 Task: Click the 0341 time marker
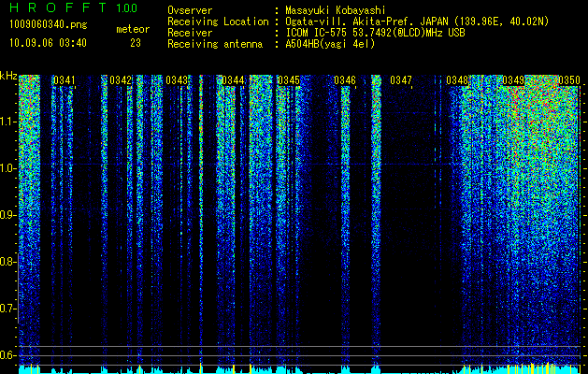pos(65,80)
